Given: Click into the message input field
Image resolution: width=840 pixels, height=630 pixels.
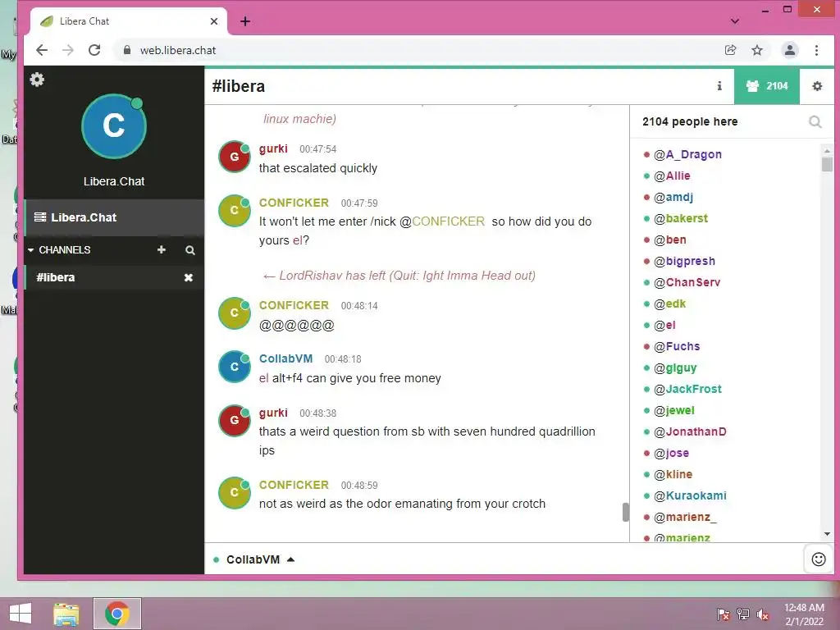Looking at the screenshot, I should point(549,559).
